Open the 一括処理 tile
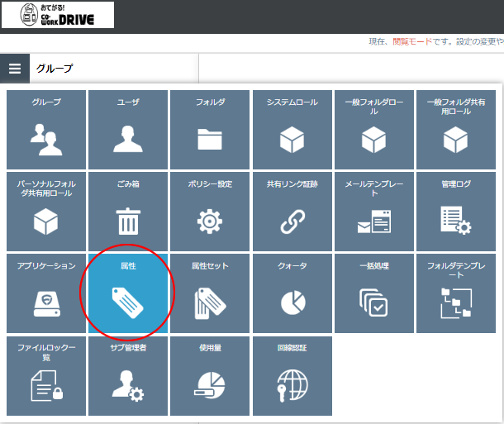Viewport: 504px width, 424px height. tap(374, 293)
